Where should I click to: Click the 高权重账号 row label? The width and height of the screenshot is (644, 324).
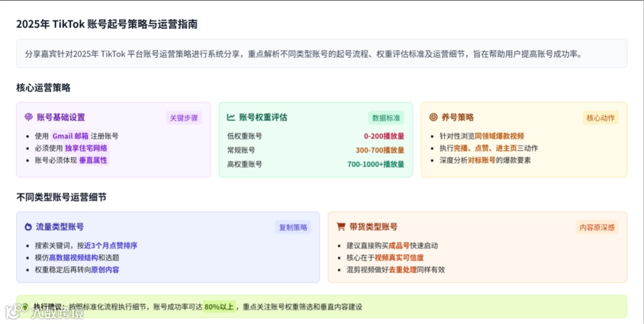[244, 164]
